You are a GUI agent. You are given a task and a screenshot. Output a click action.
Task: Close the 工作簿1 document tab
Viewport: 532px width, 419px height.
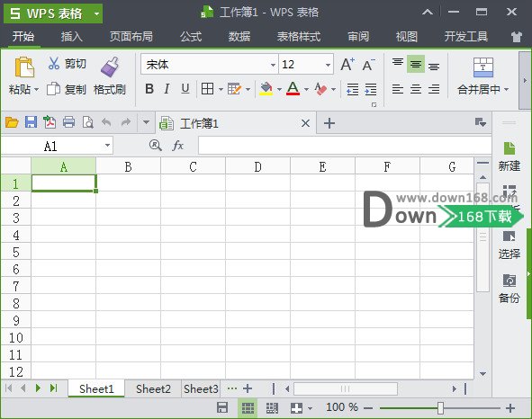tap(305, 123)
